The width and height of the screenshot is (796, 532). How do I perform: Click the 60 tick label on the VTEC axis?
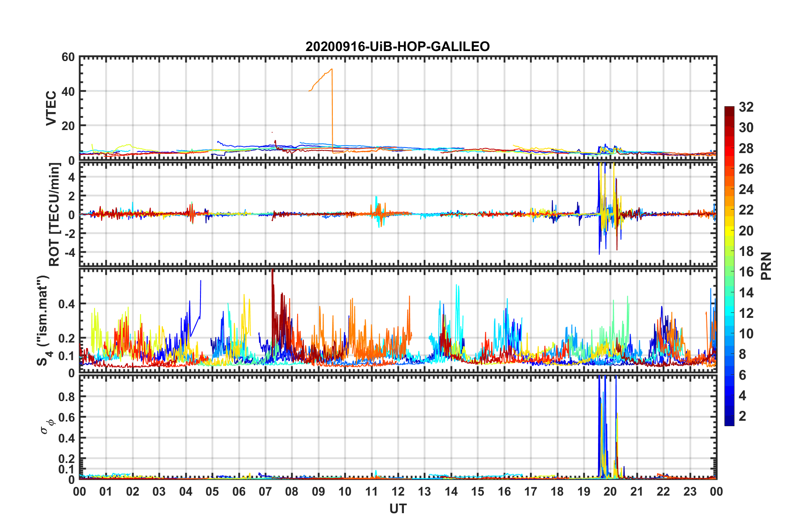(x=68, y=57)
